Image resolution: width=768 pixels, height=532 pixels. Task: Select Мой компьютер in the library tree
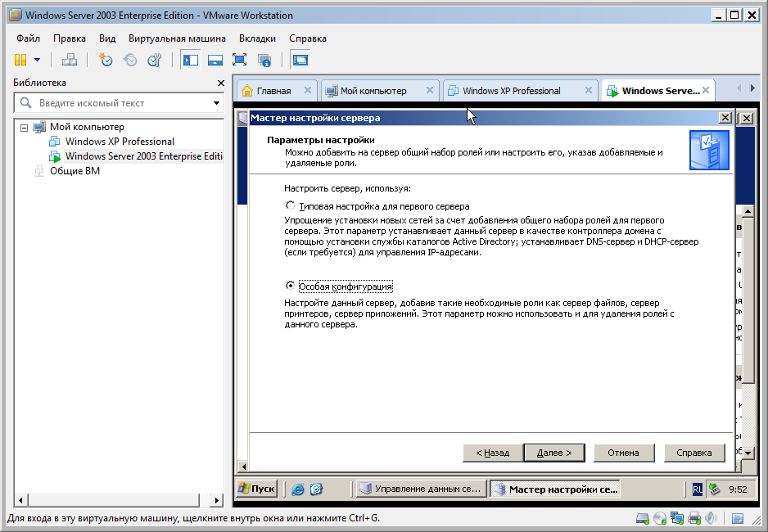click(x=87, y=127)
